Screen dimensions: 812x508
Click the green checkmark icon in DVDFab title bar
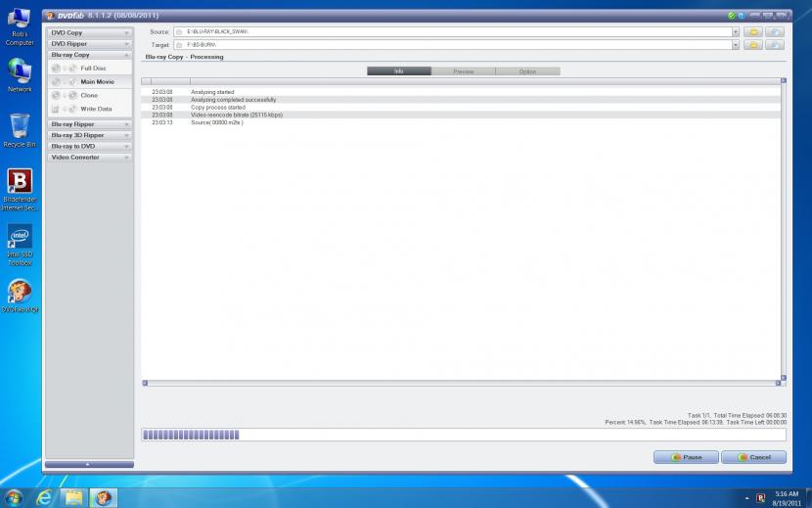pos(731,16)
